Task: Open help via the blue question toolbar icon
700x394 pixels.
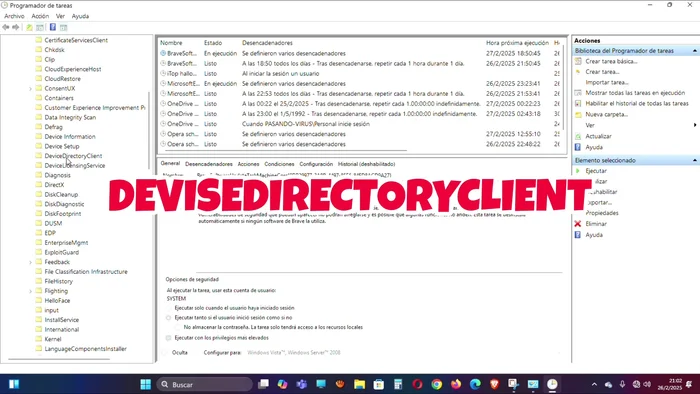Action: (53, 27)
